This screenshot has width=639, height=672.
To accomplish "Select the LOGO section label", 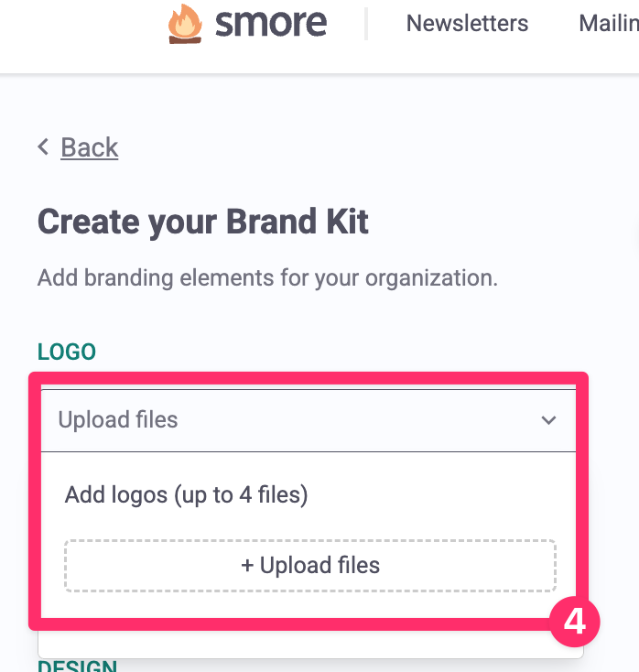I will coord(67,352).
